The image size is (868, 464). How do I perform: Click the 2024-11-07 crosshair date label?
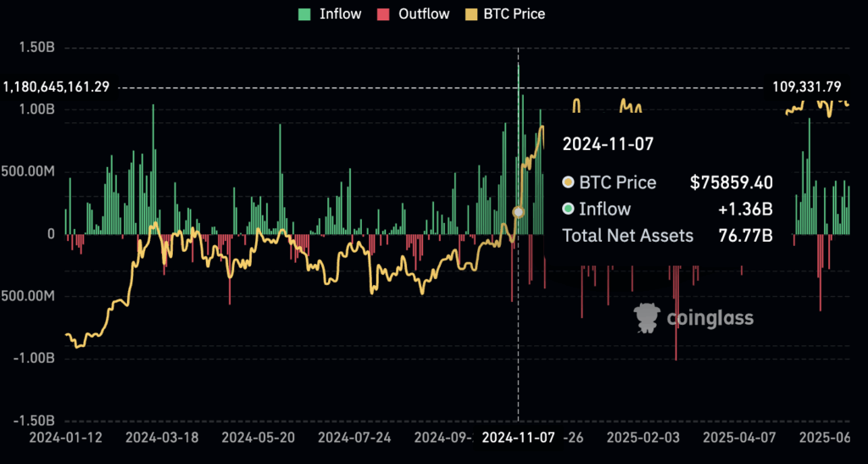click(519, 438)
